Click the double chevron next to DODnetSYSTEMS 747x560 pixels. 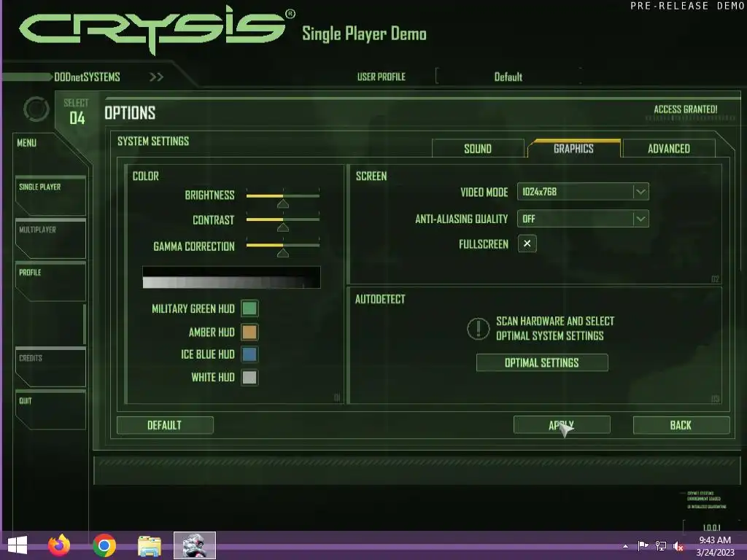pyautogui.click(x=156, y=77)
